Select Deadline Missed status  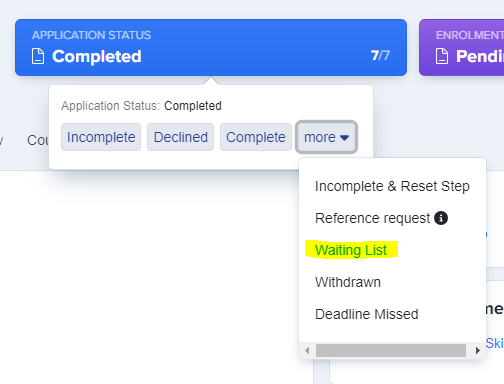tap(366, 314)
